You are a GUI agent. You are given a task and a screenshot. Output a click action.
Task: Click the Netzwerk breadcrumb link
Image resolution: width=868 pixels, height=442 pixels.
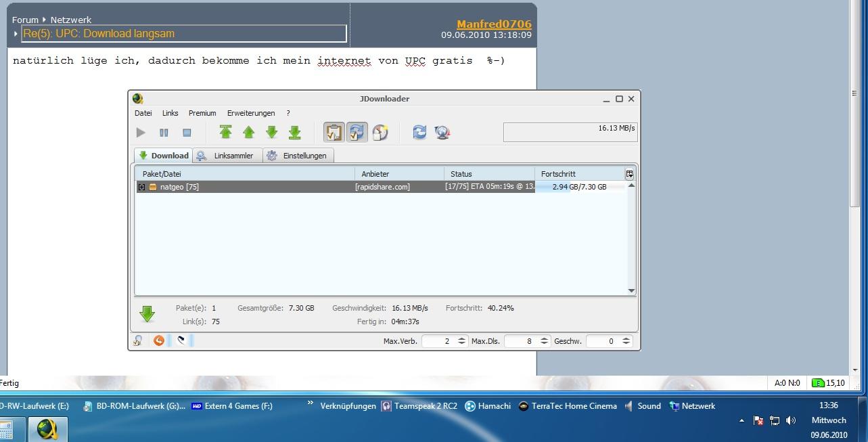(71, 20)
